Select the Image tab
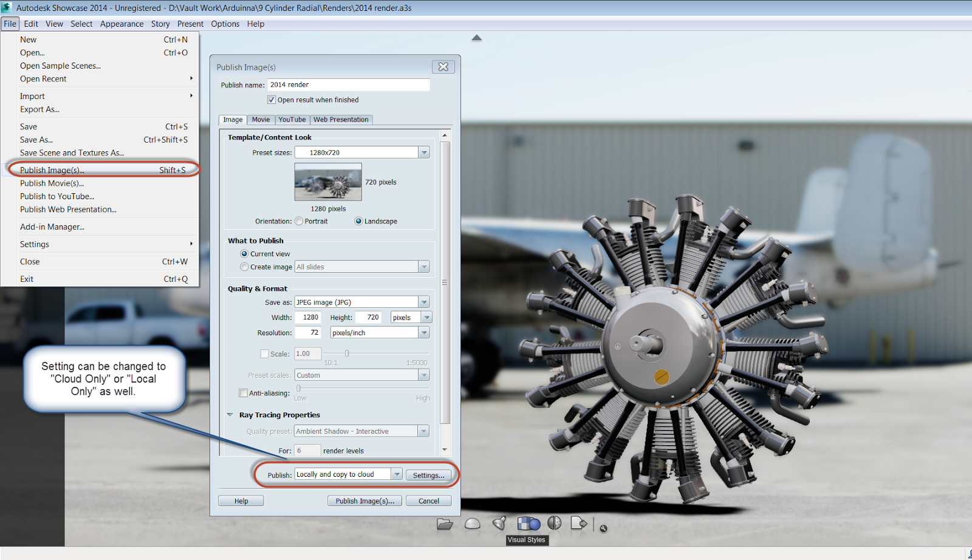This screenshot has width=972, height=560. tap(233, 120)
